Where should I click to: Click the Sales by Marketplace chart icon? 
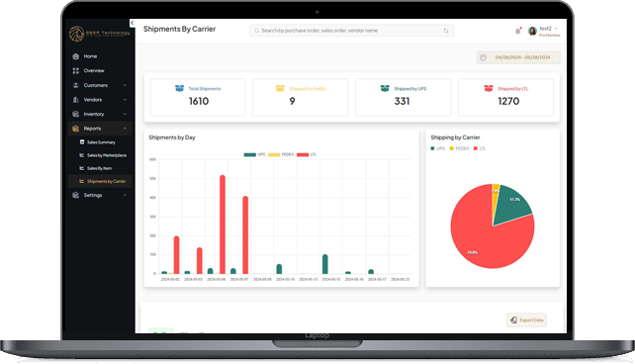[x=82, y=155]
